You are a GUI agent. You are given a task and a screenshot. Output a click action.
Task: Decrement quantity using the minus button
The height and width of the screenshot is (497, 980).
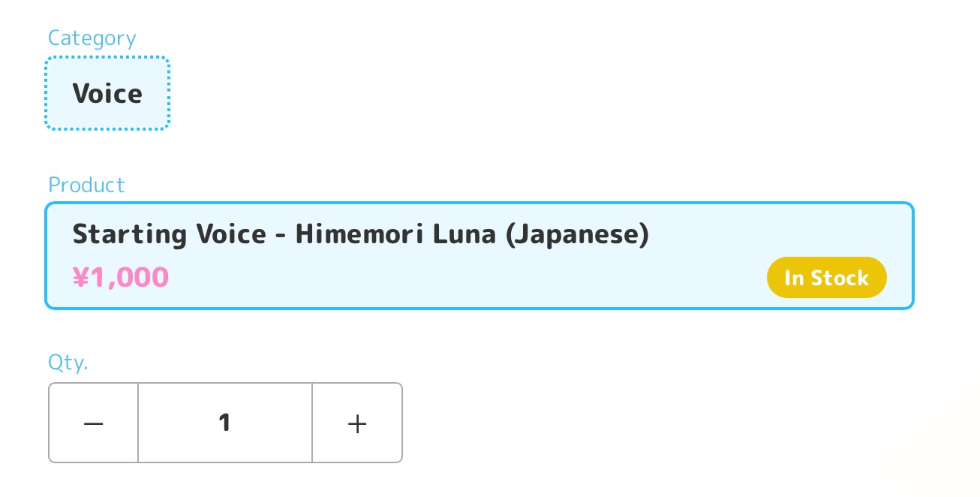point(94,423)
